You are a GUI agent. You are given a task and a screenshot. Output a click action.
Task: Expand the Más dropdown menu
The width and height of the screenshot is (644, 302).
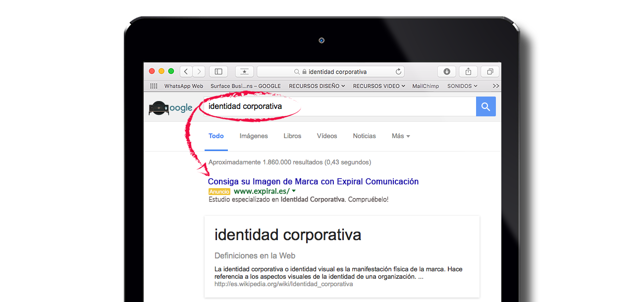401,136
